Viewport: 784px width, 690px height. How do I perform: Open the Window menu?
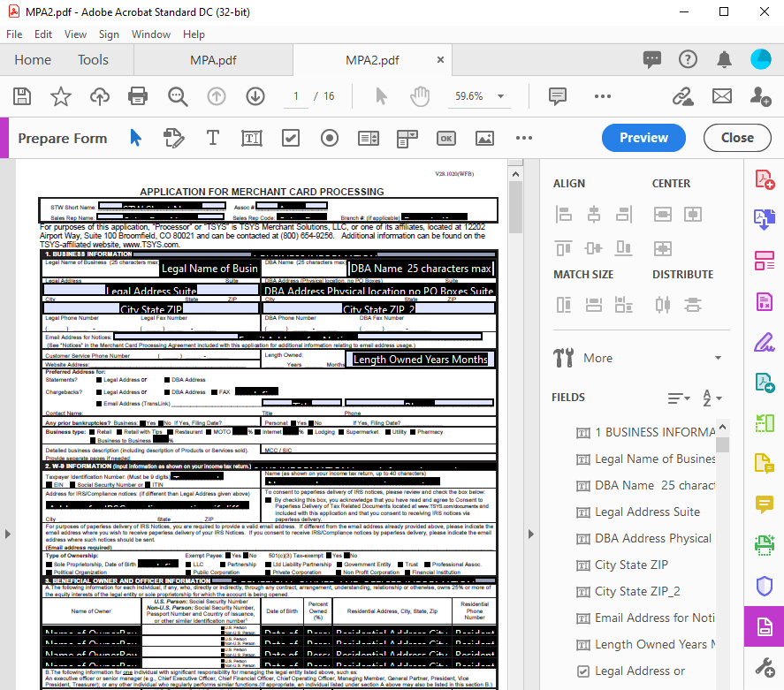pyautogui.click(x=151, y=34)
